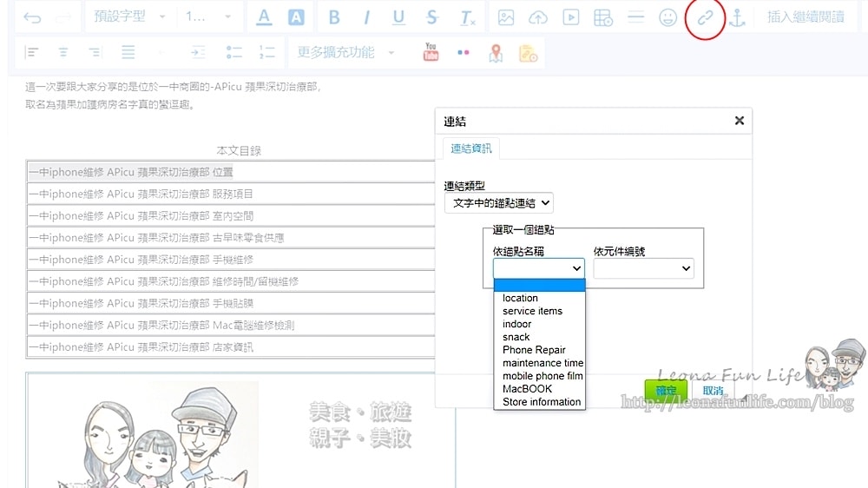
Task: Click the text color A icon
Action: [x=264, y=18]
